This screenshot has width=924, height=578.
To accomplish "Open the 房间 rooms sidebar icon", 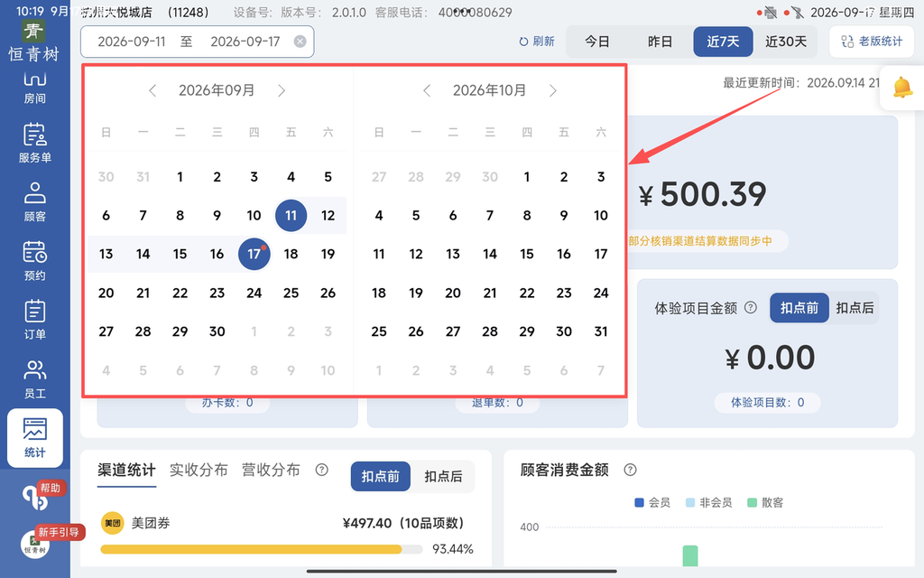I will coord(35,88).
